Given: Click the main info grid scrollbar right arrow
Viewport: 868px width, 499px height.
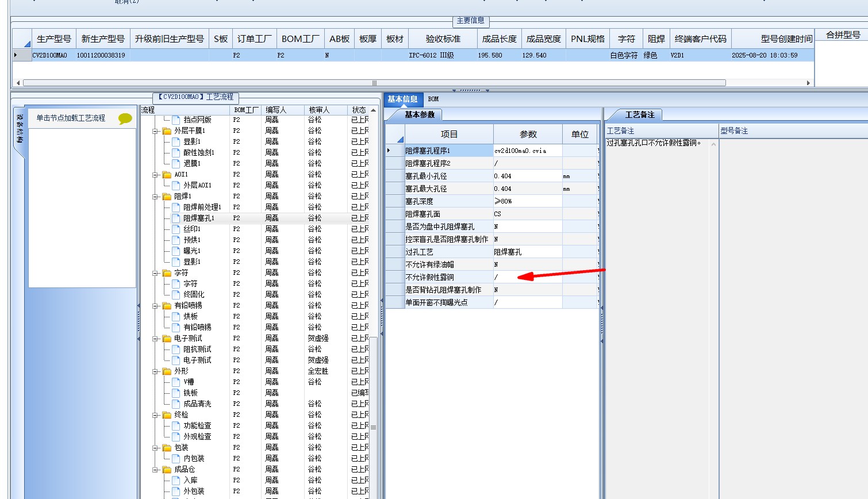Looking at the screenshot, I should pos(809,83).
